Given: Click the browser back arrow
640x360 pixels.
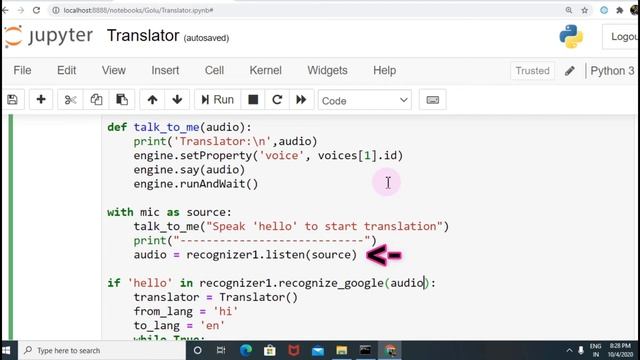Looking at the screenshot, I should [5, 10].
